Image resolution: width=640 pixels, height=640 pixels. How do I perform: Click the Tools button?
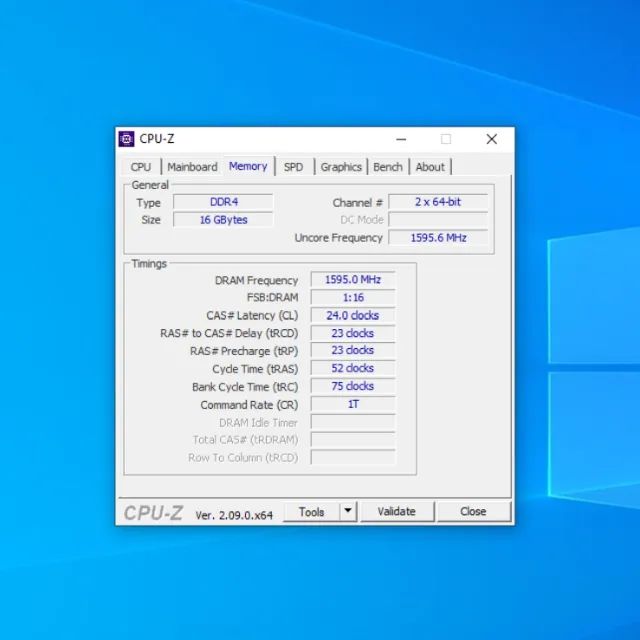coord(311,512)
